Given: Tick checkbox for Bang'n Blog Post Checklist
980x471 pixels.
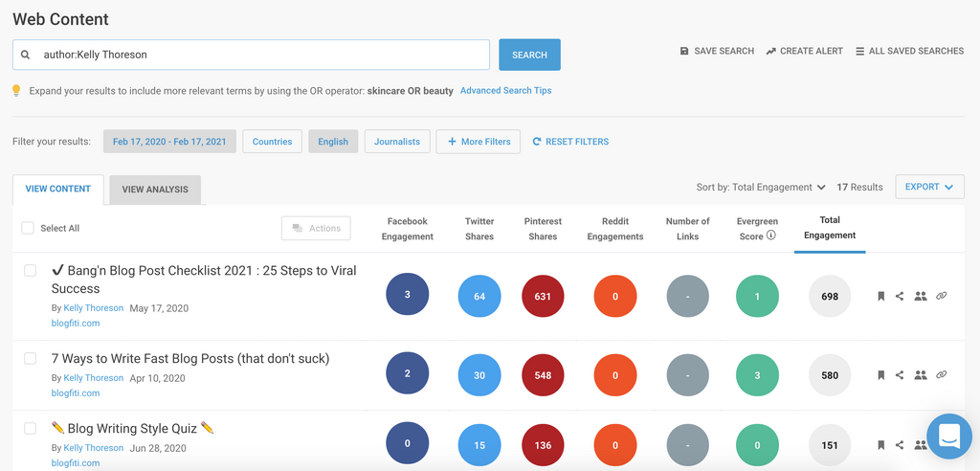Looking at the screenshot, I should [x=30, y=271].
